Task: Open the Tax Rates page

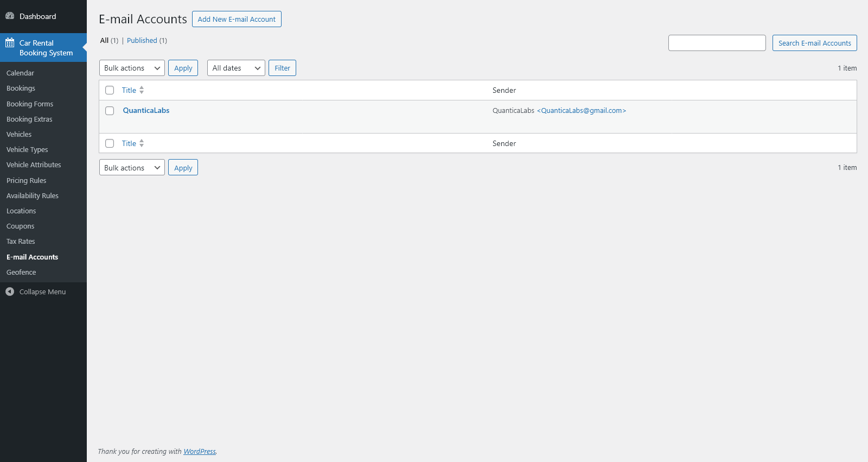Action: point(21,241)
